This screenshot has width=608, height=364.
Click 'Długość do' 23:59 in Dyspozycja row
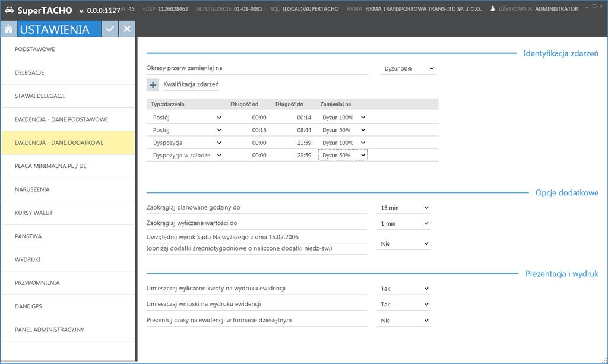304,143
